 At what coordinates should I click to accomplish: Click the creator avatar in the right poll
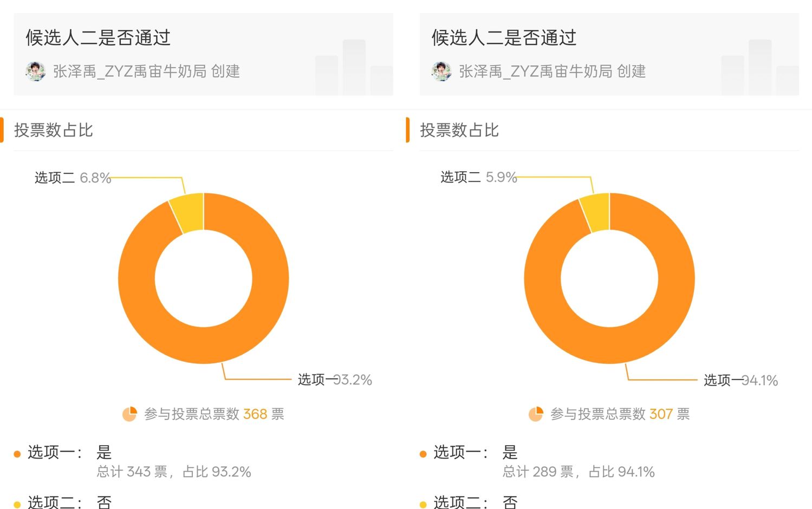pyautogui.click(x=441, y=71)
